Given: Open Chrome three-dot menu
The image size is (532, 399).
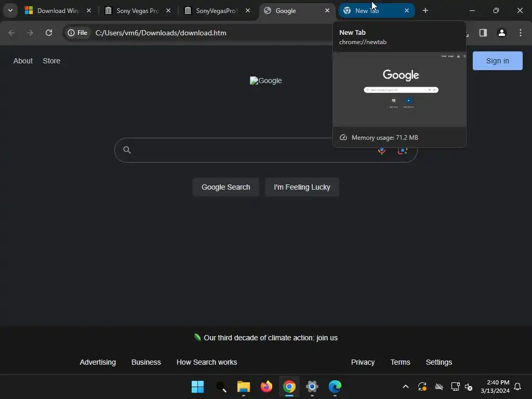Looking at the screenshot, I should [521, 33].
